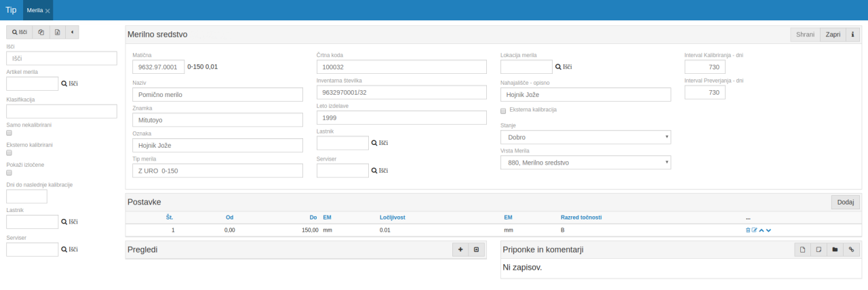Collapse the left search panel with arrow
Screen dimensions: 868x290
(72, 32)
